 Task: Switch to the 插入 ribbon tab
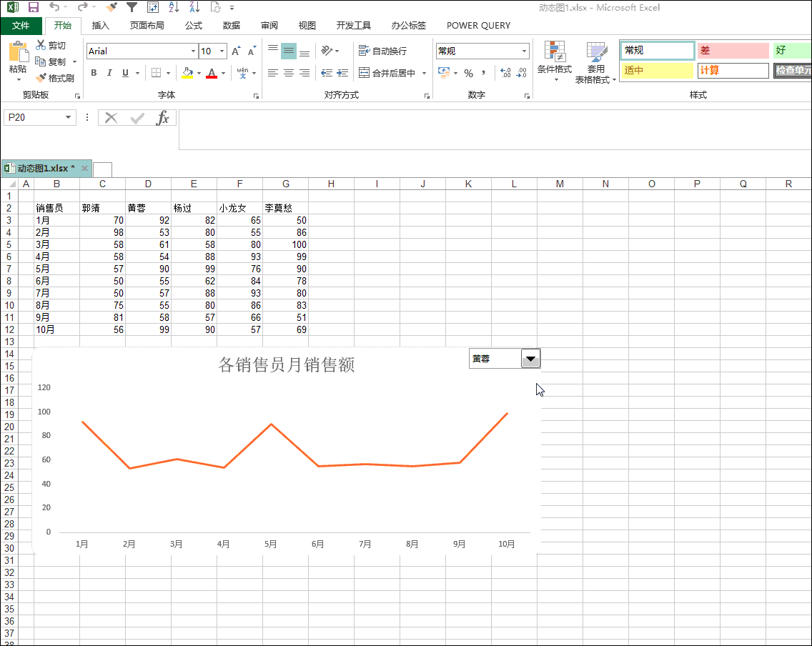(101, 25)
